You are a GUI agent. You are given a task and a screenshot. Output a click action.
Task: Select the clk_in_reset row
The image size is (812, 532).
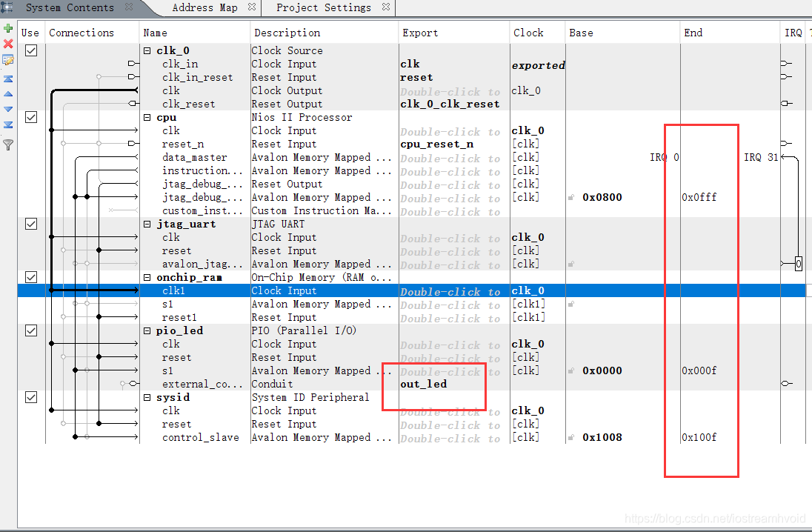pos(197,77)
